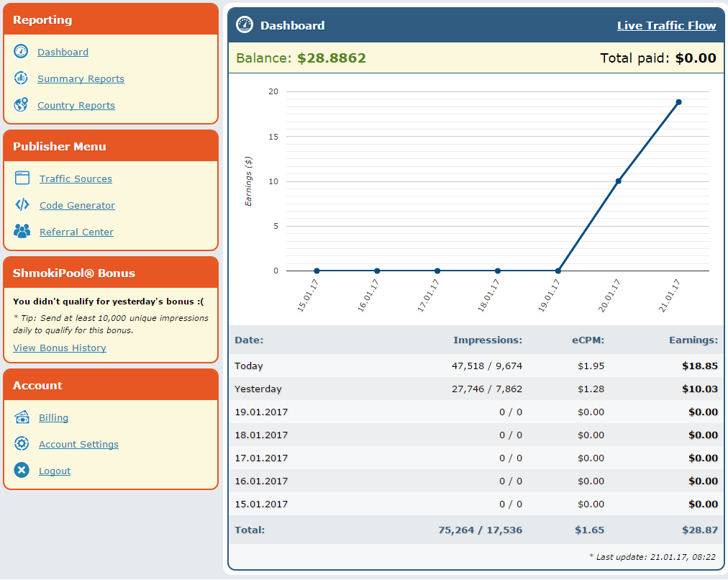Click the Reporting panel header

click(111, 19)
